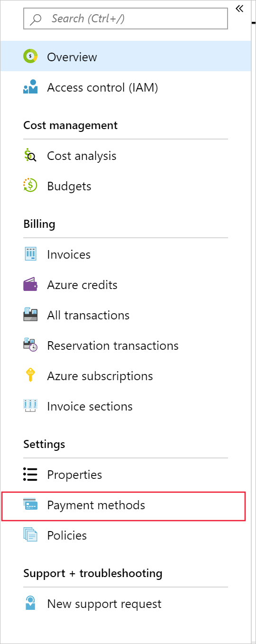Screen dimensions: 256x644
Task: Click the Invoices document icon
Action: pos(30,254)
